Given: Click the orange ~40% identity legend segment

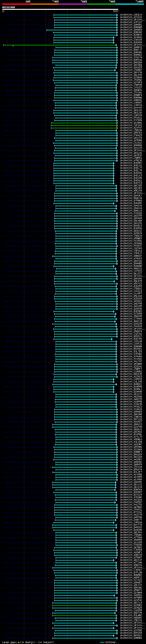Looking at the screenshot, I should click(45, 4).
